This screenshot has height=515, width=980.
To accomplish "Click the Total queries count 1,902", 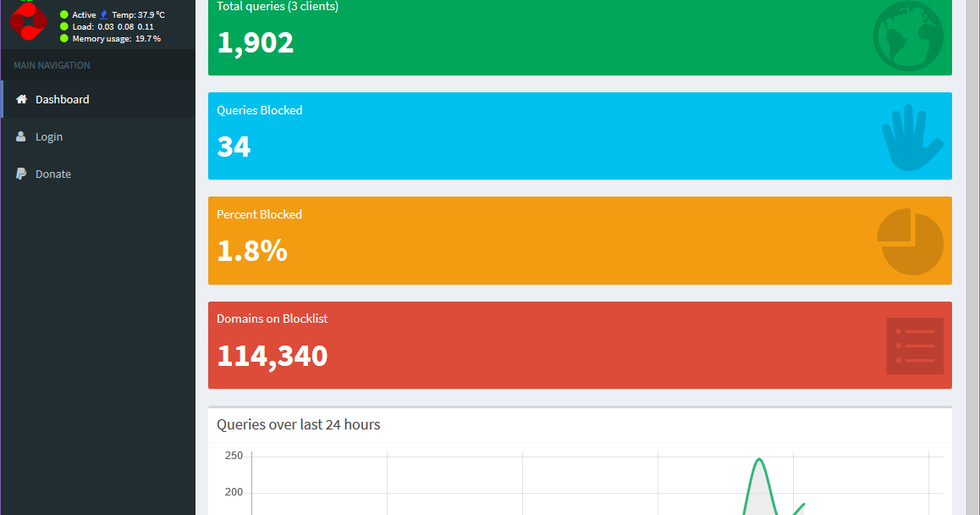I will 255,44.
